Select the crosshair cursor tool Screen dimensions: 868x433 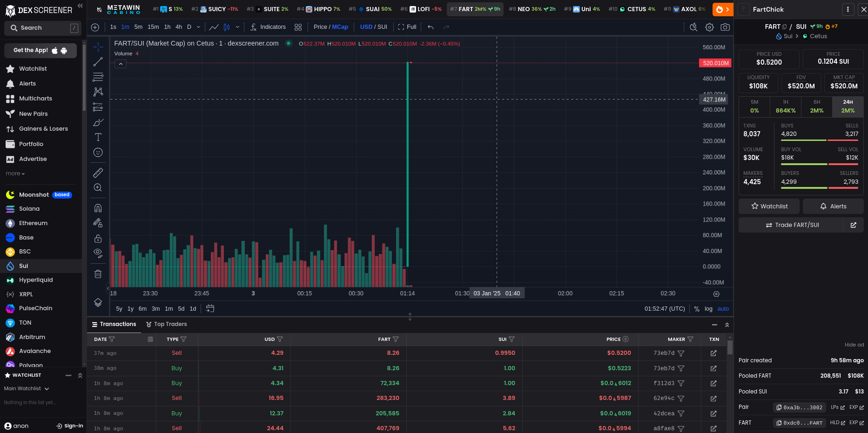pos(98,47)
